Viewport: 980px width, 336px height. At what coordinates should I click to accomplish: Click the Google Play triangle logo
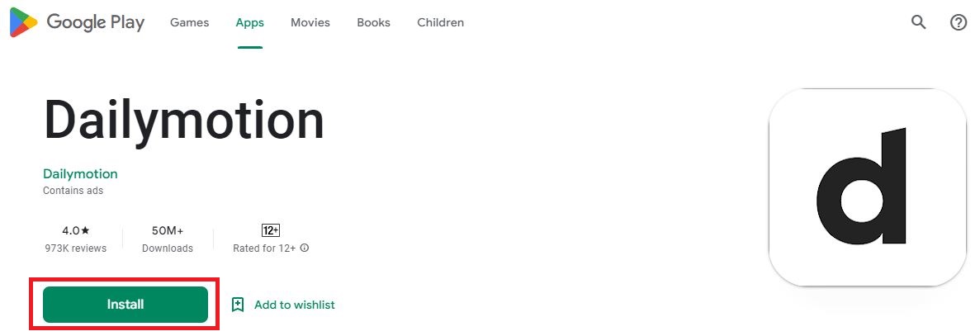click(x=23, y=23)
